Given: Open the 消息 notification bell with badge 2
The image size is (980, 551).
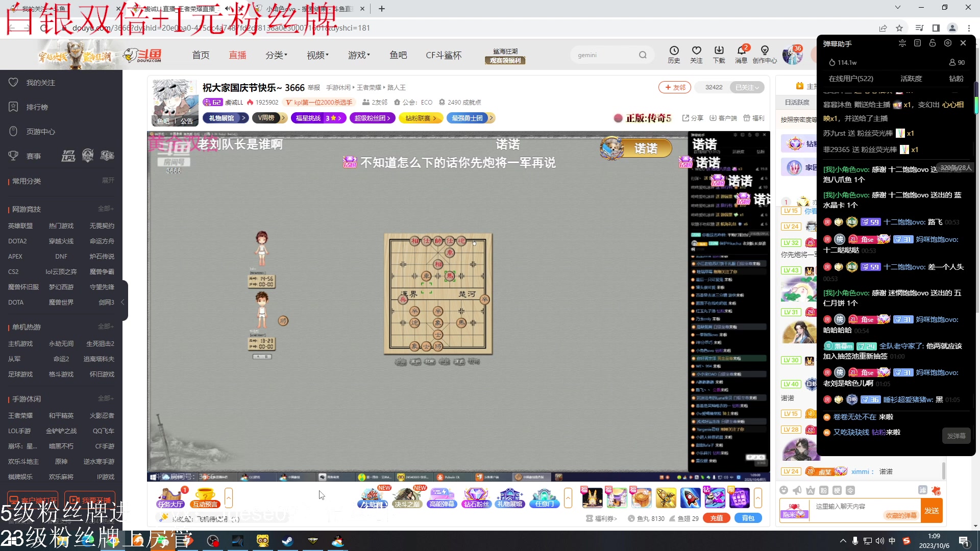Looking at the screenshot, I should click(x=742, y=55).
